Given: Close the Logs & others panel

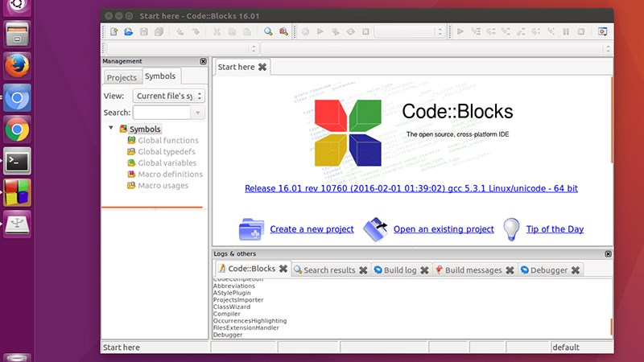Looking at the screenshot, I should (609, 254).
